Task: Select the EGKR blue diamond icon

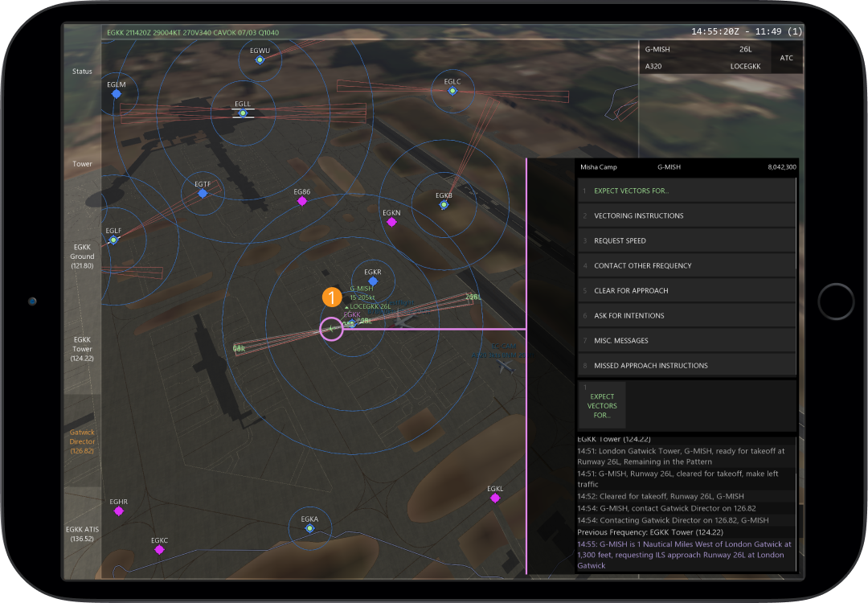Action: (372, 281)
